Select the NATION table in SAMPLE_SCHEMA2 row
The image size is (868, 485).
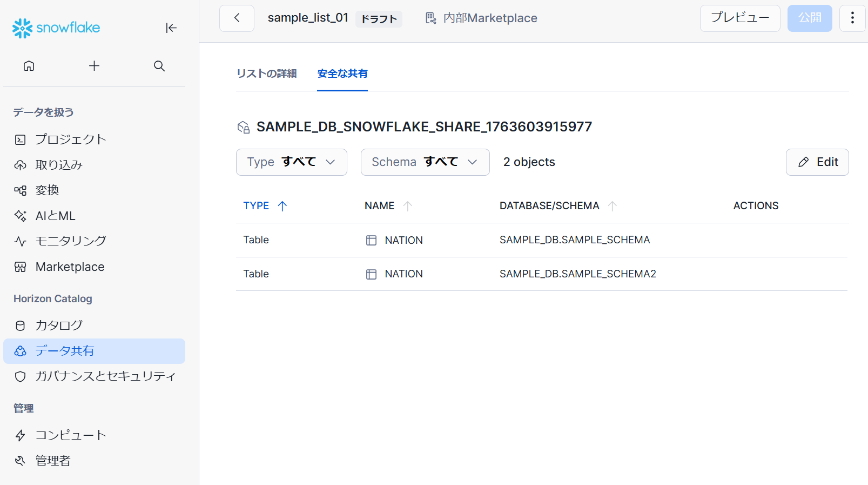coord(403,274)
